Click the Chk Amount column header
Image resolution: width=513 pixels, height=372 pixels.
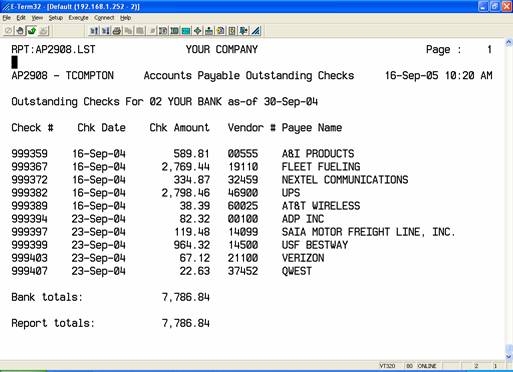179,128
